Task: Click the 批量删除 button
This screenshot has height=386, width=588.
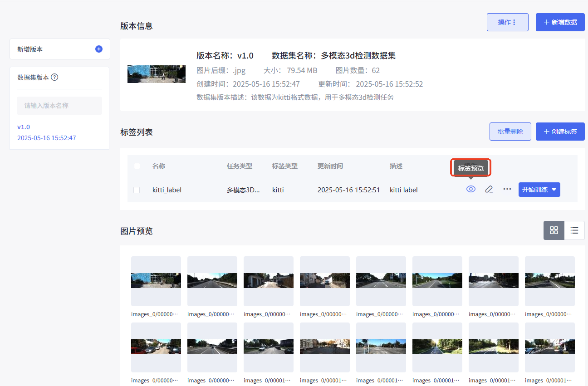Action: tap(510, 132)
